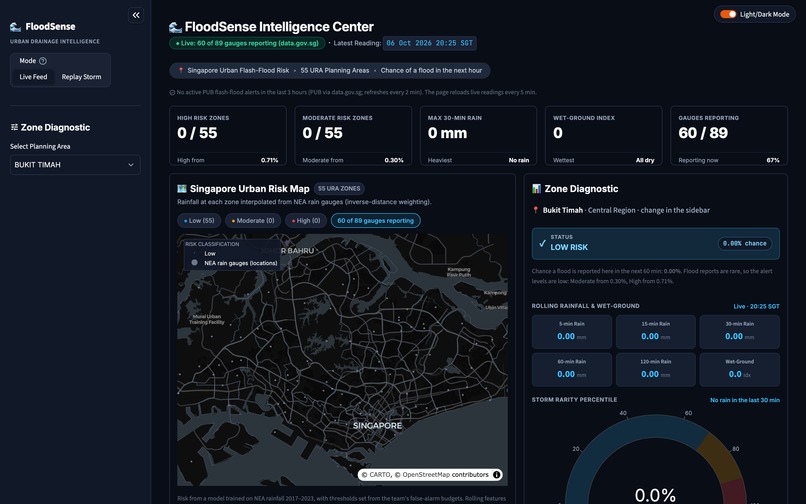Click the 30-min Rain value tile
Viewport: 806px width, 504px height.
740,332
